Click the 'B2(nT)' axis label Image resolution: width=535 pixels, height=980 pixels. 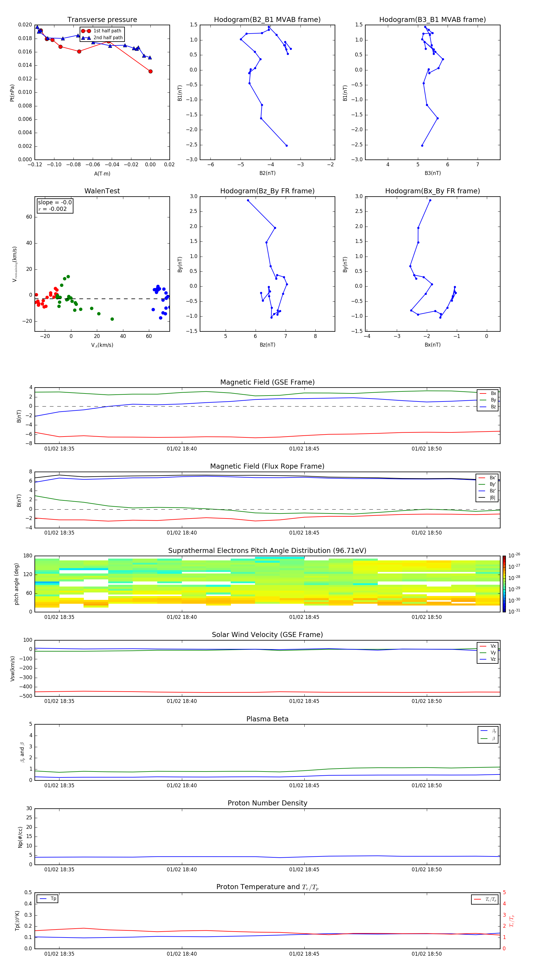tap(267, 173)
